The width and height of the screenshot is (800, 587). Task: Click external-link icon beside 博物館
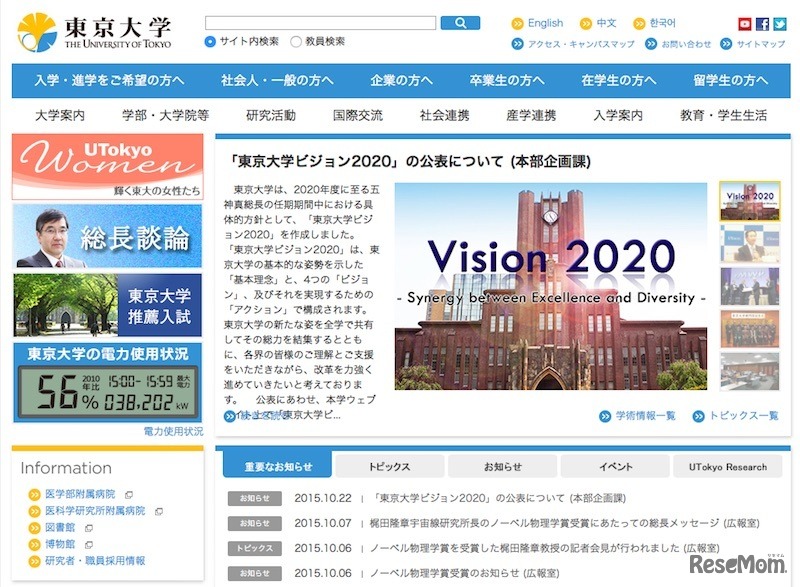(x=90, y=545)
